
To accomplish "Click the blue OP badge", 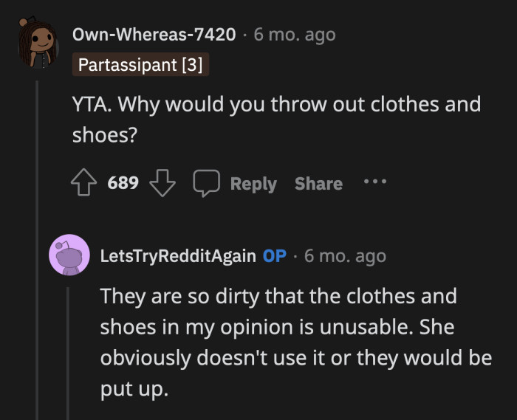I will 275,256.
